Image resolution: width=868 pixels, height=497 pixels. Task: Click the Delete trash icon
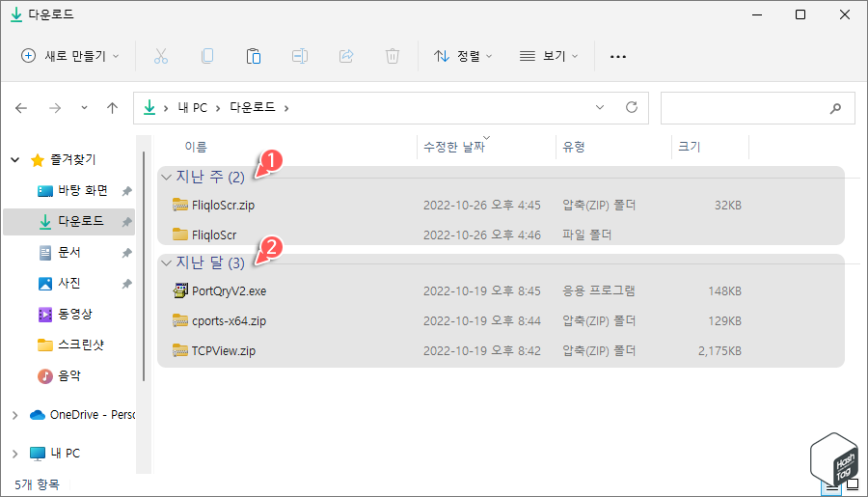click(x=393, y=56)
